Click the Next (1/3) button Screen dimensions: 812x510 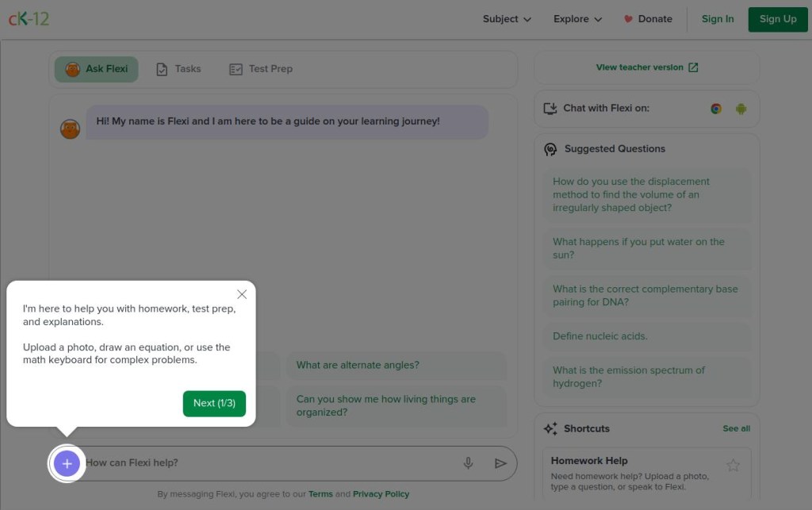click(x=214, y=403)
